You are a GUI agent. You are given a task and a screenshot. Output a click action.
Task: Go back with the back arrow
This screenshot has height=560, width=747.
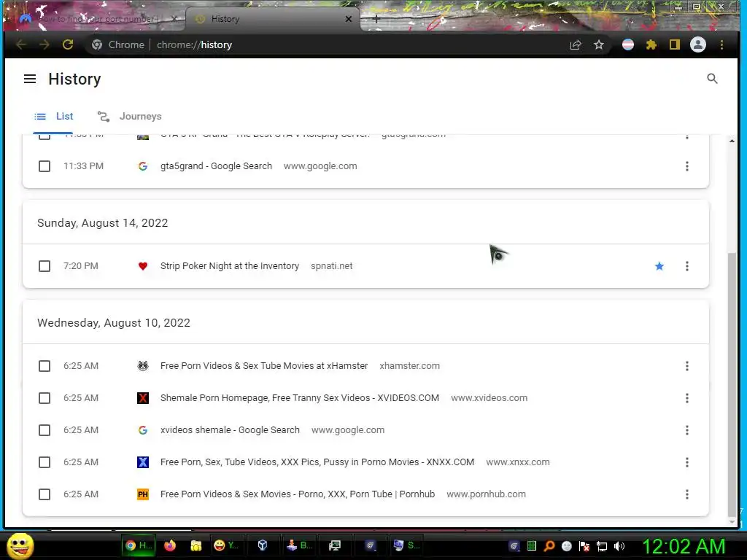[21, 44]
